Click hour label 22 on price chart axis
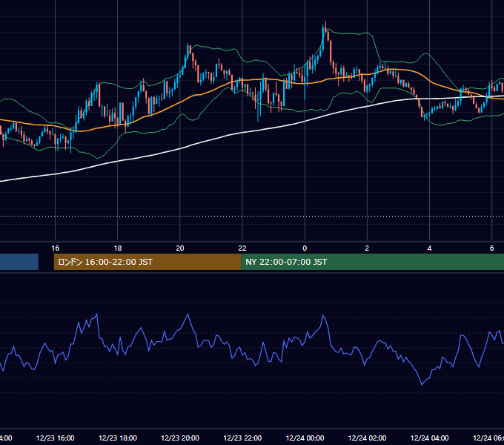Image resolution: width=504 pixels, height=445 pixels. coord(242,248)
